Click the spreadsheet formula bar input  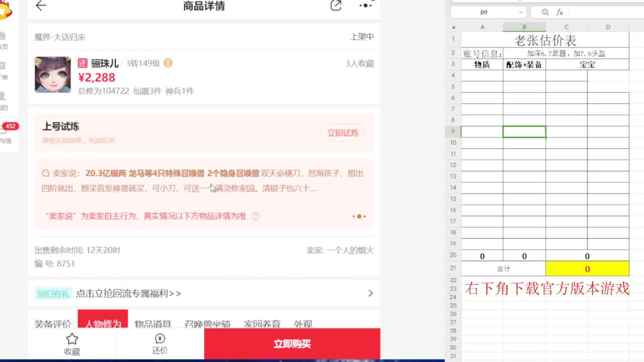pyautogui.click(x=606, y=12)
